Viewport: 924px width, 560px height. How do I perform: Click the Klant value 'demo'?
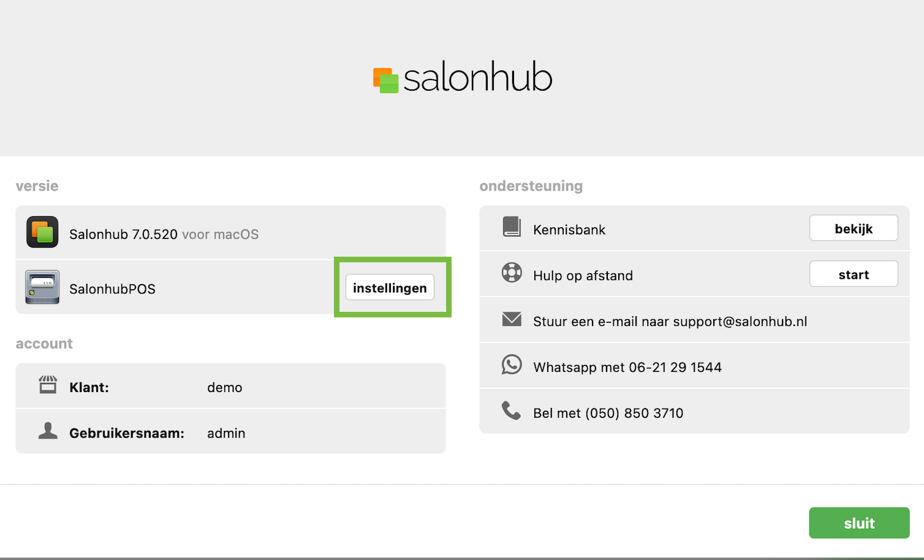tap(225, 387)
